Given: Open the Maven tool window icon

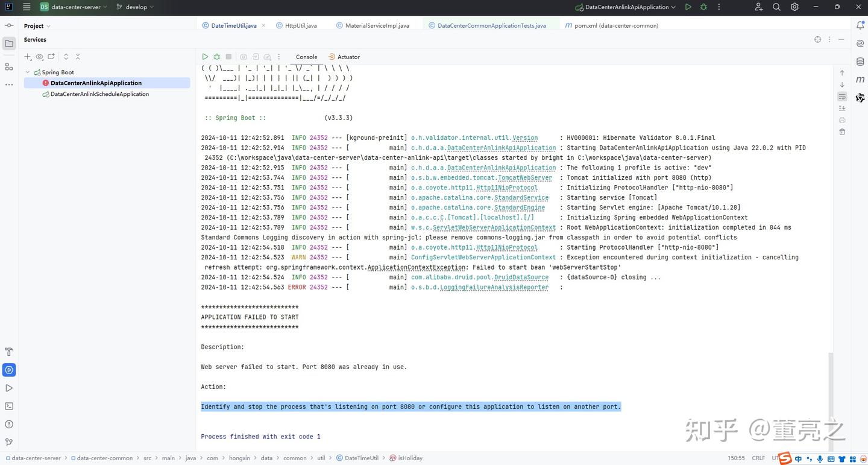Looking at the screenshot, I should click(x=860, y=80).
